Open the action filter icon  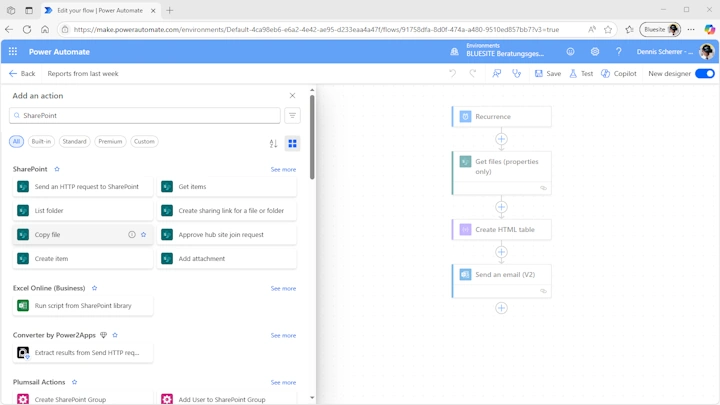click(292, 115)
